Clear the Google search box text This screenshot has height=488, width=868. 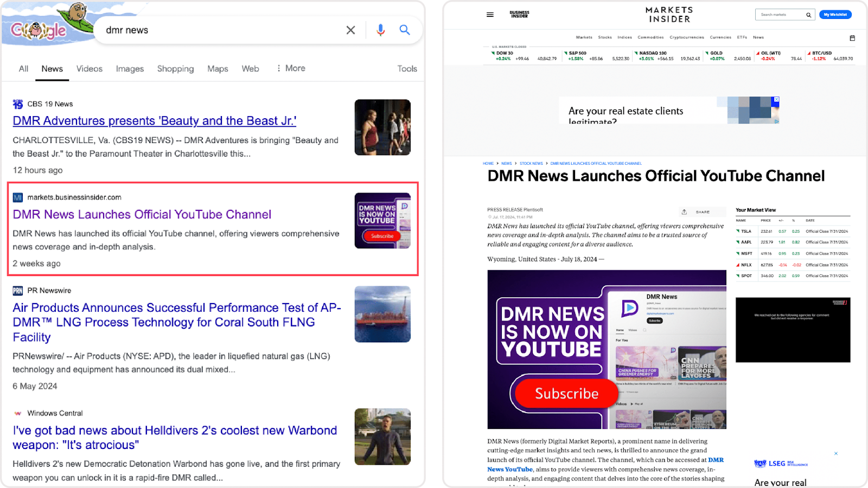pos(350,30)
